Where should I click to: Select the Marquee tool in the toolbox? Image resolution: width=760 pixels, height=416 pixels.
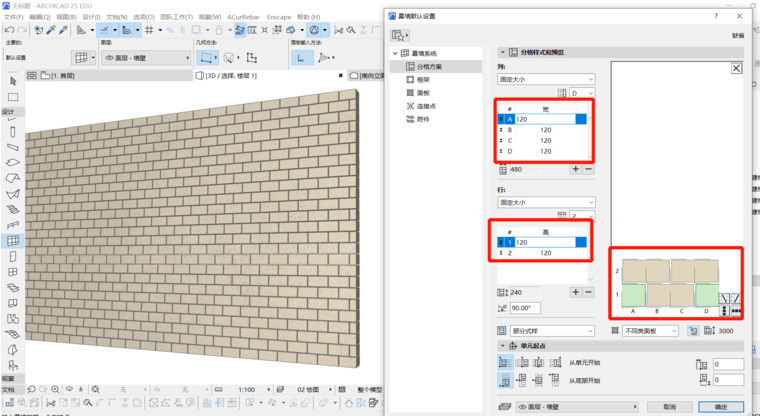pyautogui.click(x=13, y=97)
